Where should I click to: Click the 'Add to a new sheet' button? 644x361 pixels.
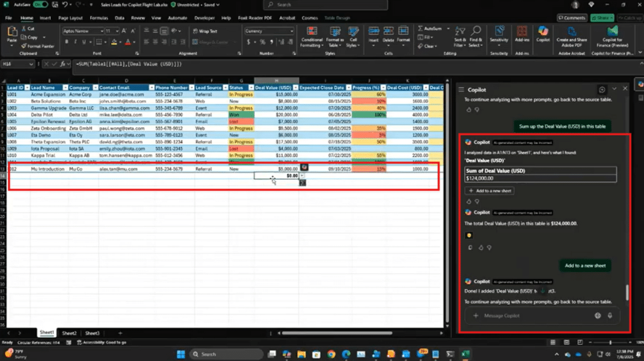(489, 191)
